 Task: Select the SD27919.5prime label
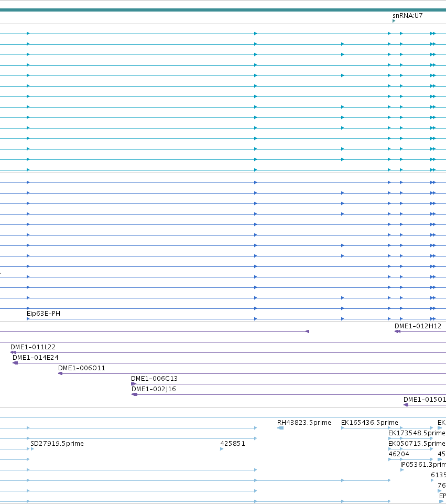tap(57, 444)
